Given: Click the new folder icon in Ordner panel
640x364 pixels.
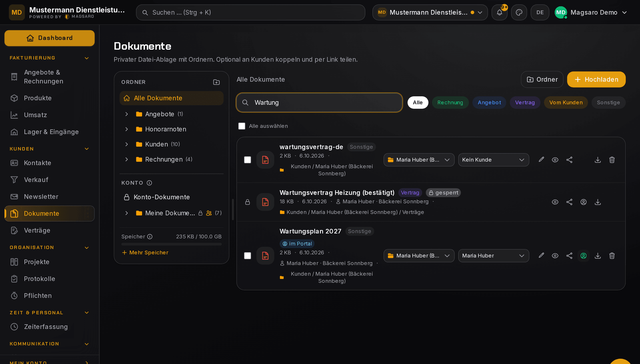Looking at the screenshot, I should [216, 82].
